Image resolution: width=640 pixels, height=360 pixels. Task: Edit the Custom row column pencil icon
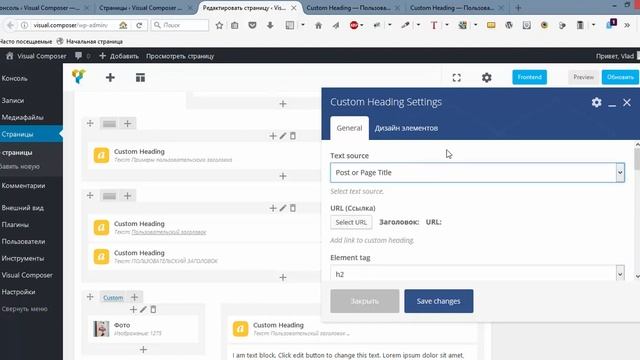pyautogui.click(x=143, y=310)
